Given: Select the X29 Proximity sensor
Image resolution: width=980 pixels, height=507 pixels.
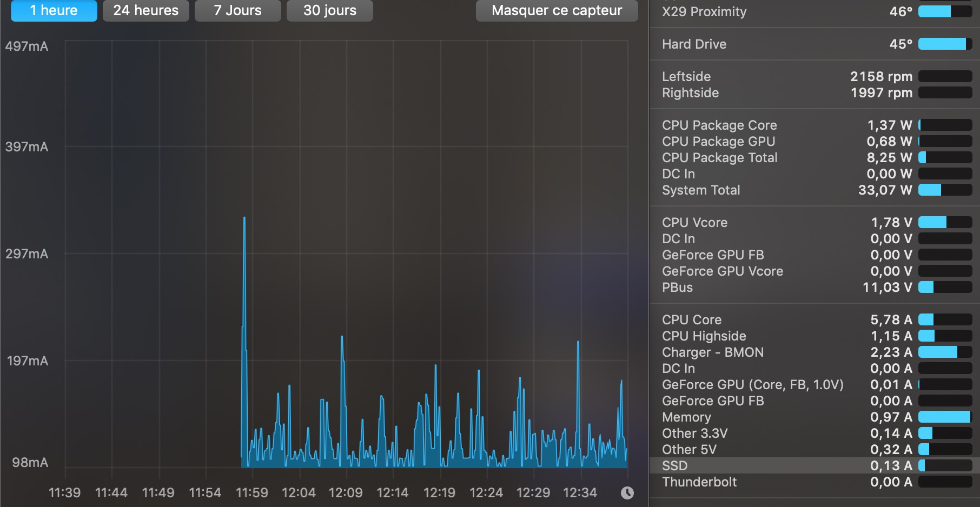Looking at the screenshot, I should tap(815, 11).
